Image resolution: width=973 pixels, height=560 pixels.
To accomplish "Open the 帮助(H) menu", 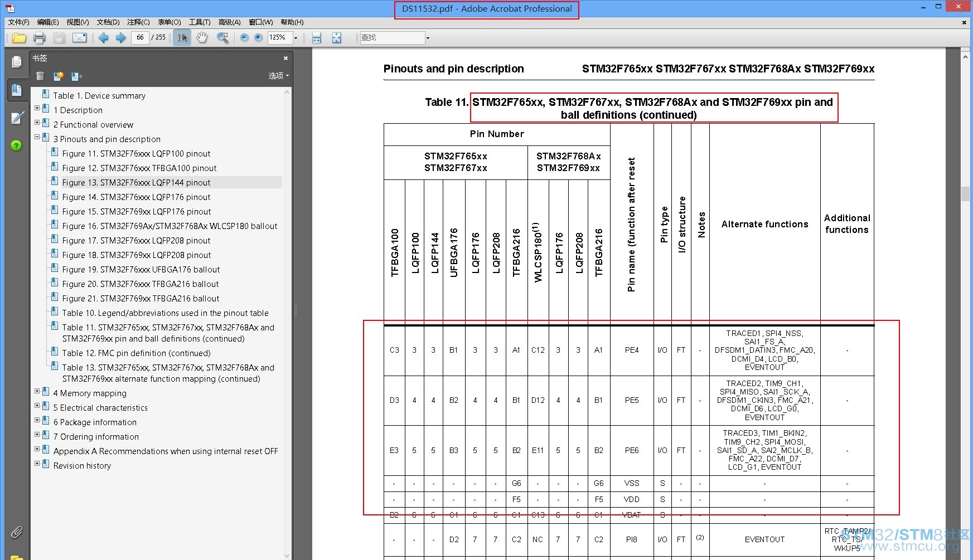I will click(x=292, y=22).
